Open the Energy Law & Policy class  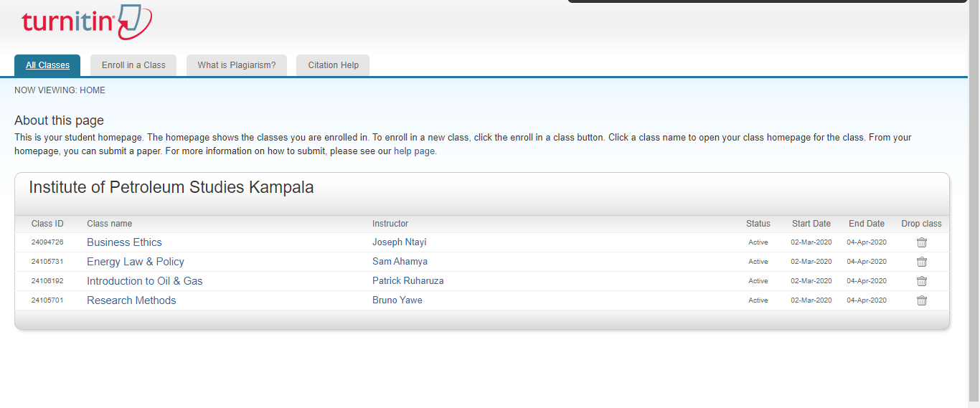tap(135, 262)
